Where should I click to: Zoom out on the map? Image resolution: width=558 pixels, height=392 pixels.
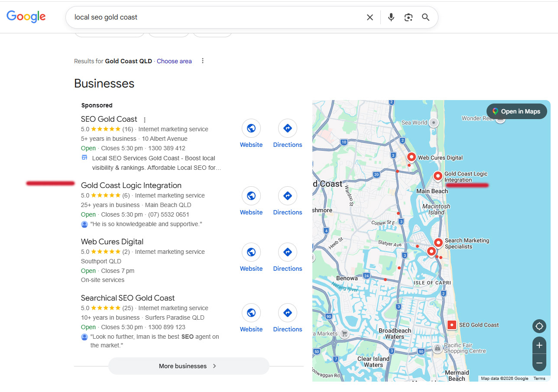pyautogui.click(x=539, y=363)
